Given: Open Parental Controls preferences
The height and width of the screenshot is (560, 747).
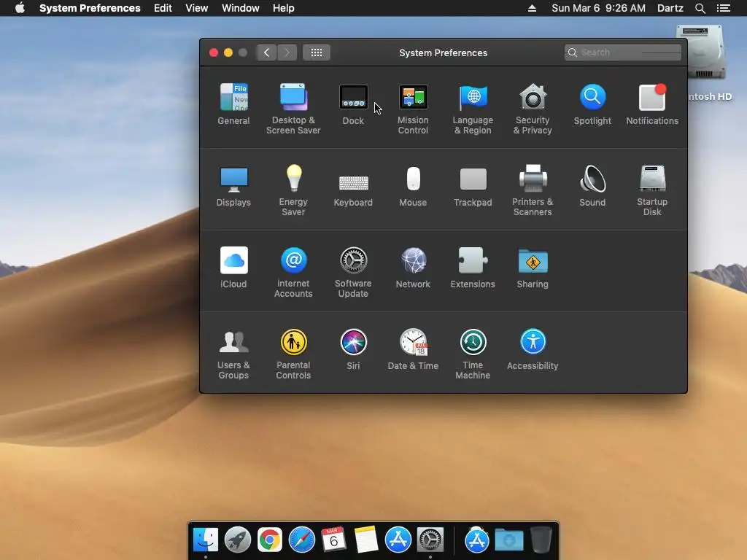Looking at the screenshot, I should click(293, 354).
